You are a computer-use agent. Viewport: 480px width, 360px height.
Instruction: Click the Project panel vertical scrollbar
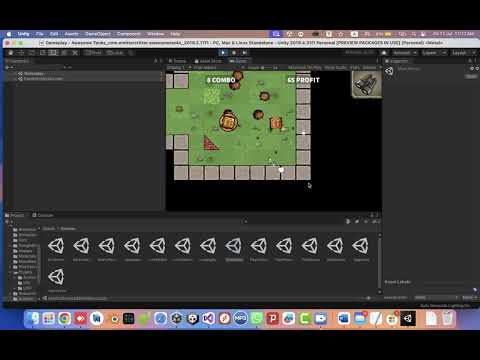380,263
